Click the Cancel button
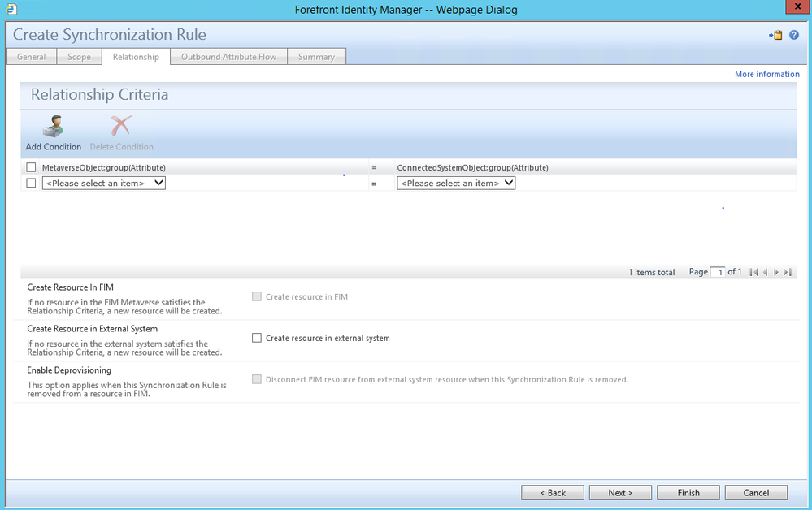 pos(756,493)
